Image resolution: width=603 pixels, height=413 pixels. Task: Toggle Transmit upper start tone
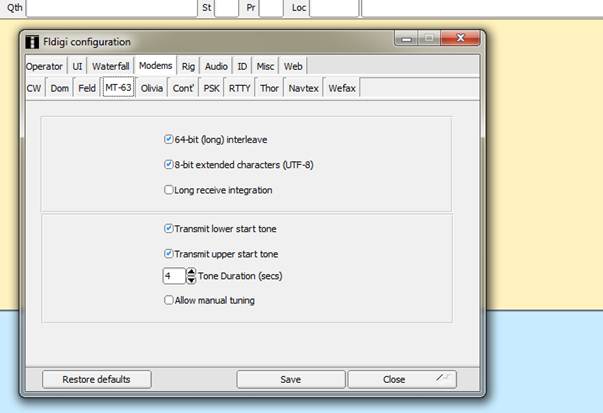click(x=168, y=254)
